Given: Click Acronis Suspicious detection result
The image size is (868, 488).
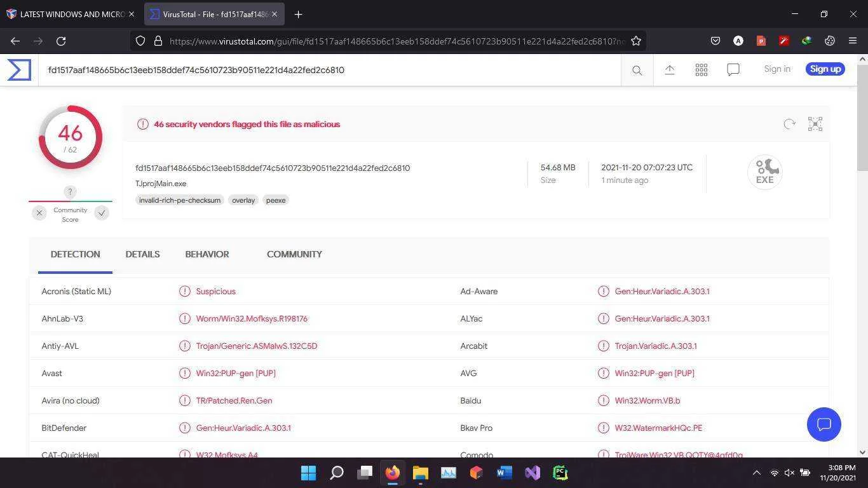Looking at the screenshot, I should pos(215,291).
